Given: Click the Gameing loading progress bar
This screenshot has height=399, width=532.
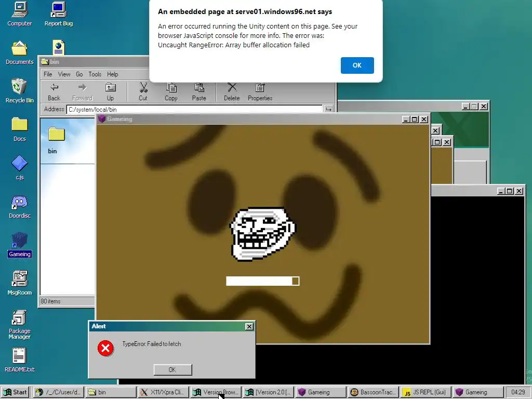Looking at the screenshot, I should 262,281.
